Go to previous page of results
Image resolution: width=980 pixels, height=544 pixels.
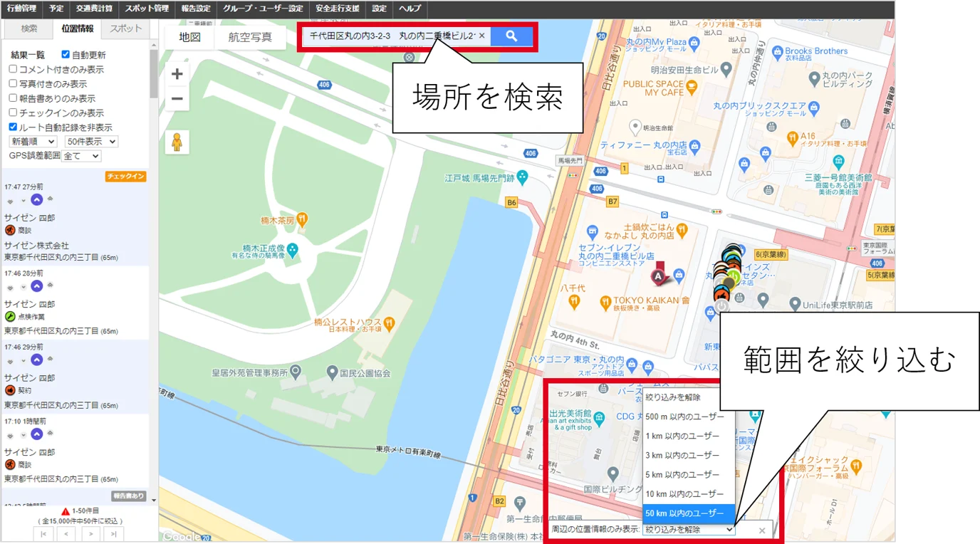[66, 534]
